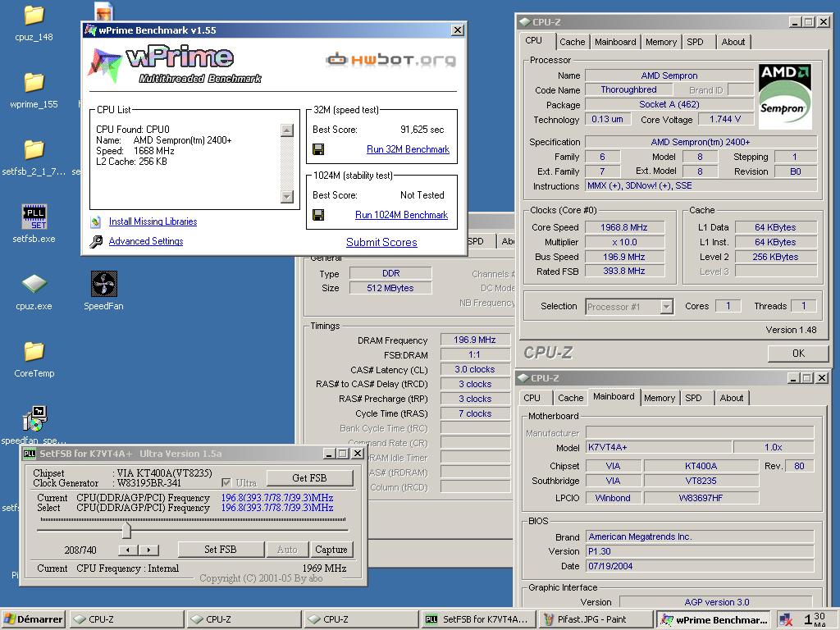Open Advanced Settings link
The image size is (840, 630).
click(x=146, y=242)
